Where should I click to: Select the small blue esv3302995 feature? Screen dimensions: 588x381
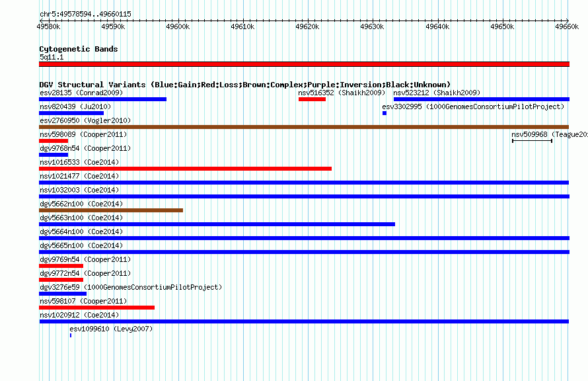point(385,113)
